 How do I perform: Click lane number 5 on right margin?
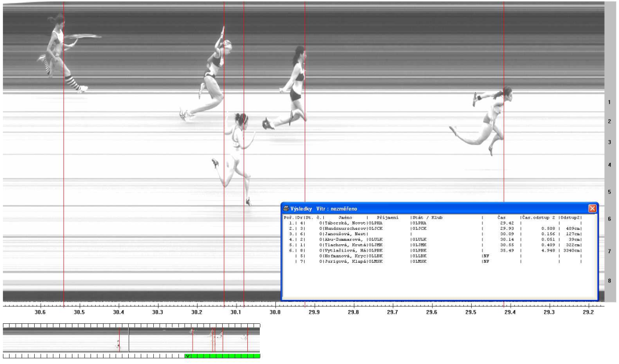tap(609, 192)
